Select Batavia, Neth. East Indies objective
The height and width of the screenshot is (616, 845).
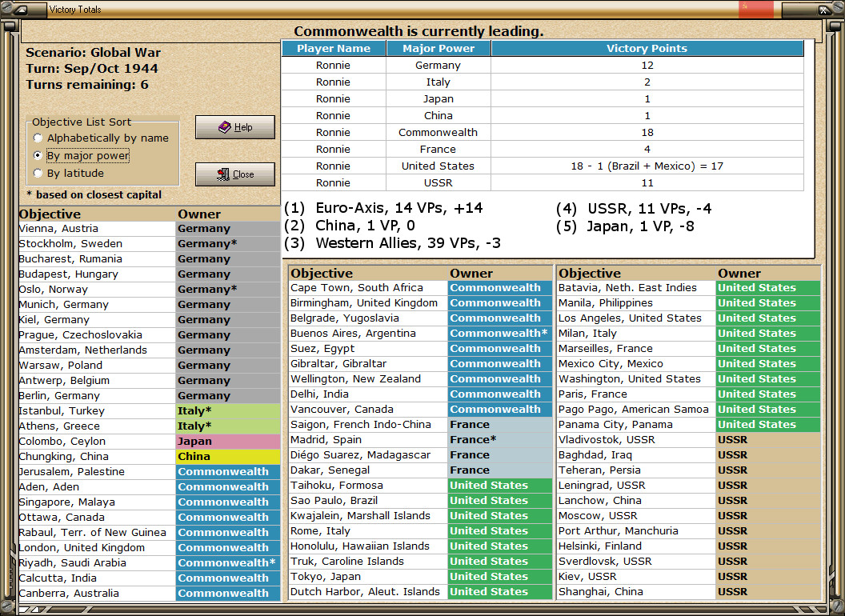636,288
